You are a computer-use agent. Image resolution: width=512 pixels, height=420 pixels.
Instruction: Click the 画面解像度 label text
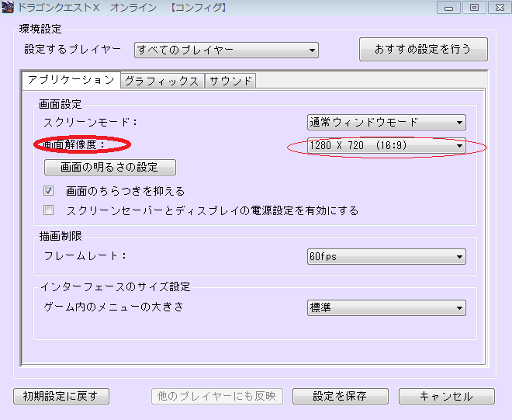pyautogui.click(x=74, y=144)
